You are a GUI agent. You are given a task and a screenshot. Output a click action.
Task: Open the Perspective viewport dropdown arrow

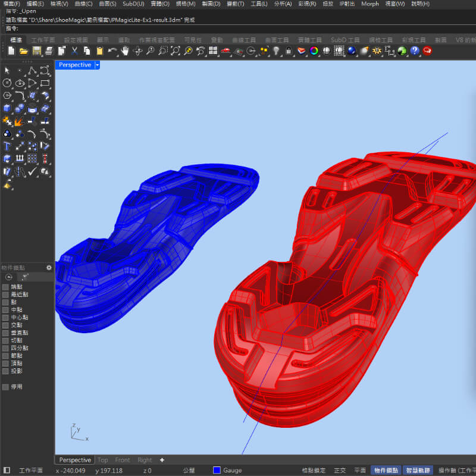97,65
